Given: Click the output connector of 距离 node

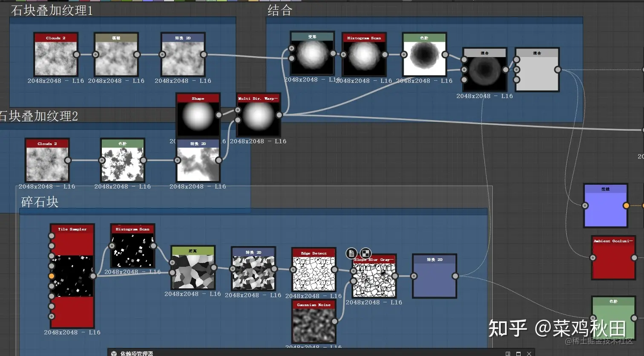Looking at the screenshot, I should (x=213, y=268).
